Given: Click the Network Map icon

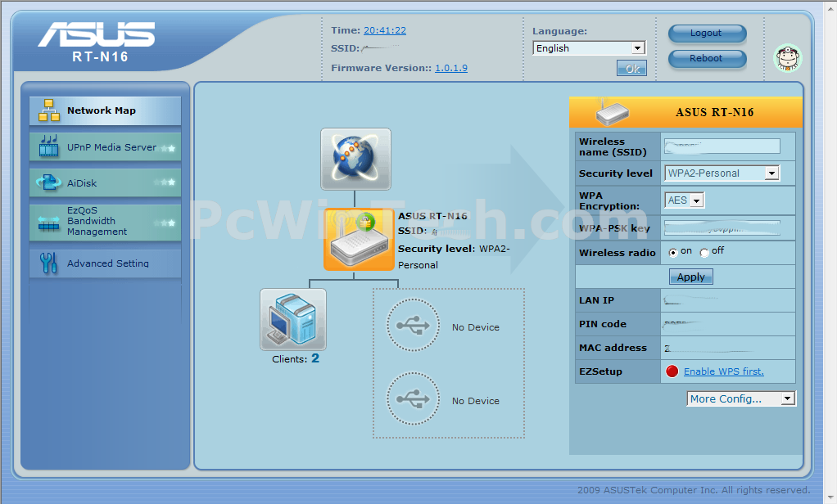Looking at the screenshot, I should coord(48,110).
